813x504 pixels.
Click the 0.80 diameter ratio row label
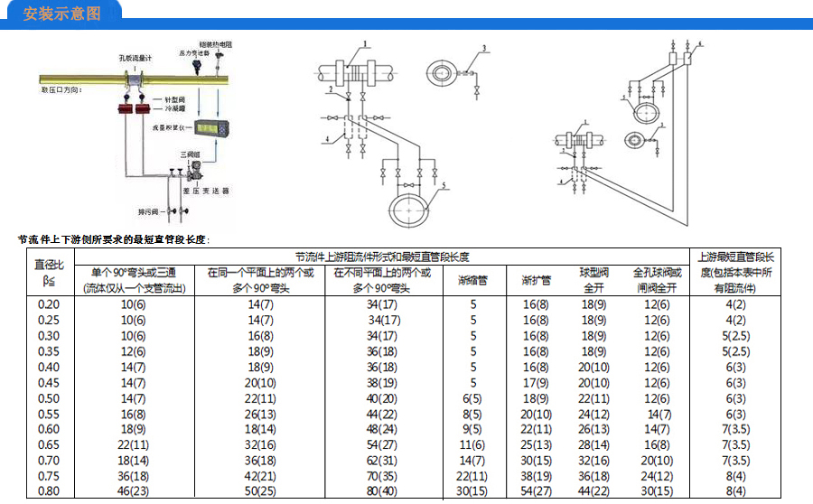[x=49, y=490]
